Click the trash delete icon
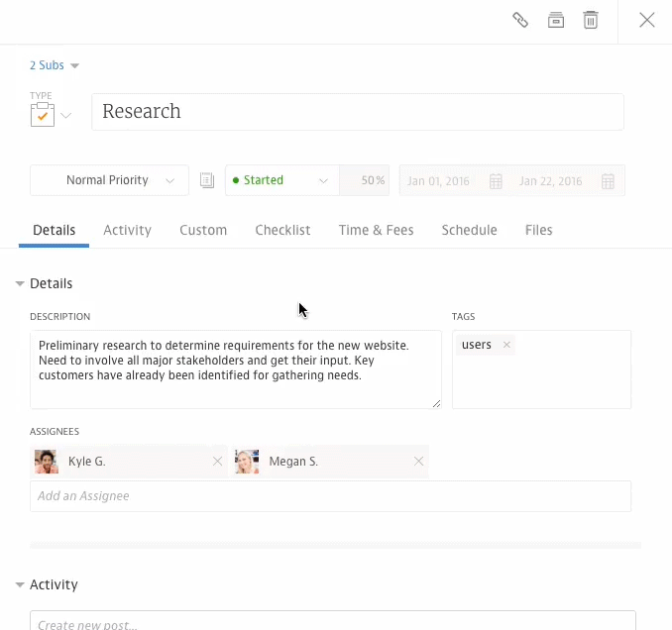Image resolution: width=672 pixels, height=630 pixels. click(x=591, y=20)
